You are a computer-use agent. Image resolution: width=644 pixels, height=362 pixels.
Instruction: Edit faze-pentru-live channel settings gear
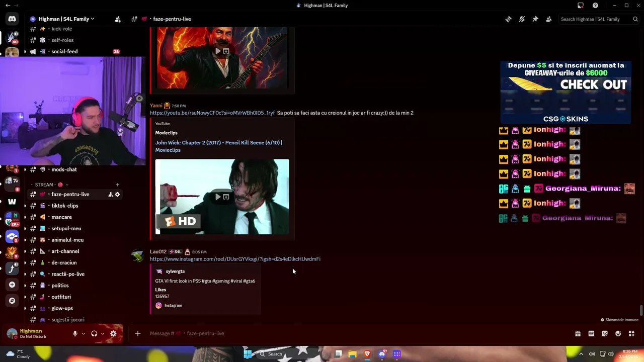(x=117, y=195)
